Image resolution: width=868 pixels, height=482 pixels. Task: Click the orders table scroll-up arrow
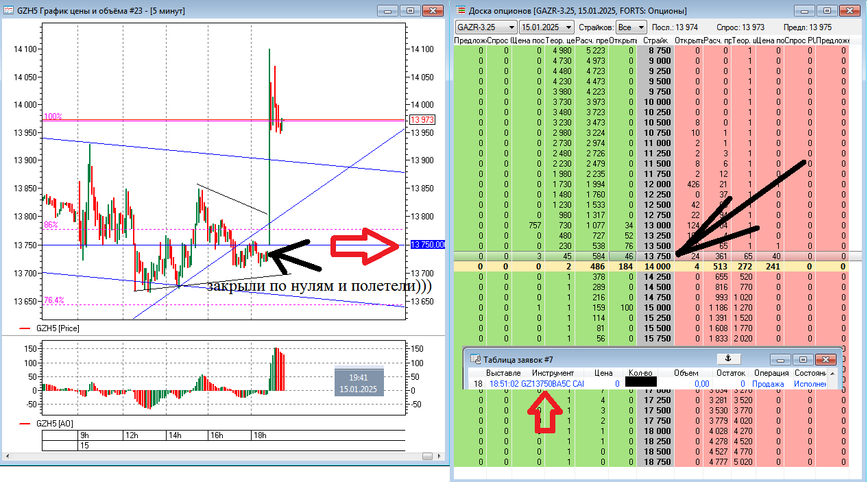pos(833,372)
